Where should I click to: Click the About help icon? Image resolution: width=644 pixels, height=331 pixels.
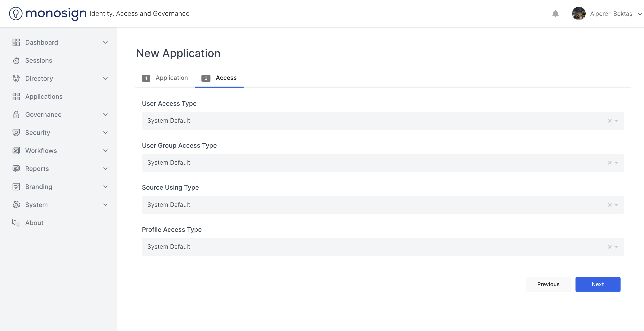click(16, 223)
